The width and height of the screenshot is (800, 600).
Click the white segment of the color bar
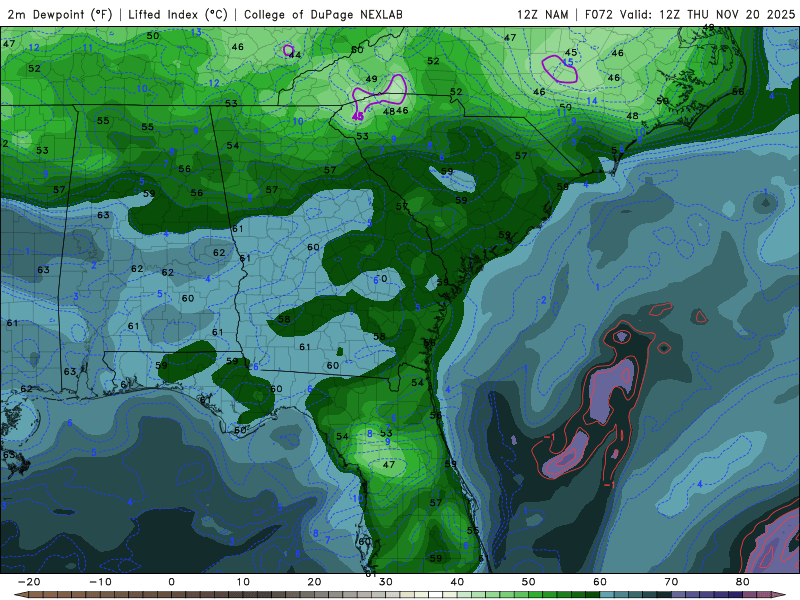pos(436,595)
